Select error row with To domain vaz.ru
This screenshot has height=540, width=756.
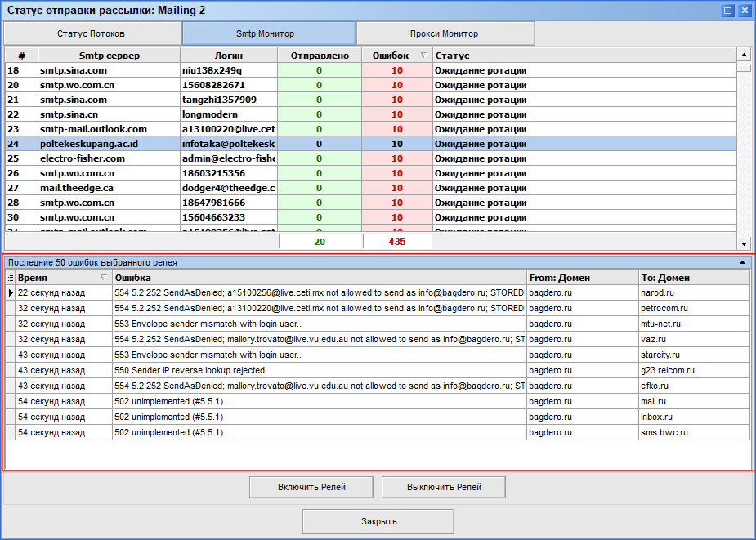[x=378, y=339]
